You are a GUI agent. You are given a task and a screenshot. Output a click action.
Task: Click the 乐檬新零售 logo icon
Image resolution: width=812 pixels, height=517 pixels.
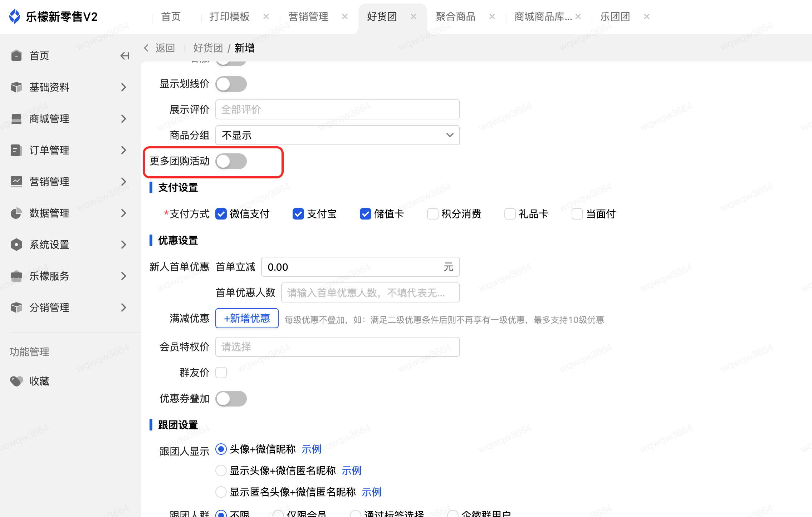(15, 16)
